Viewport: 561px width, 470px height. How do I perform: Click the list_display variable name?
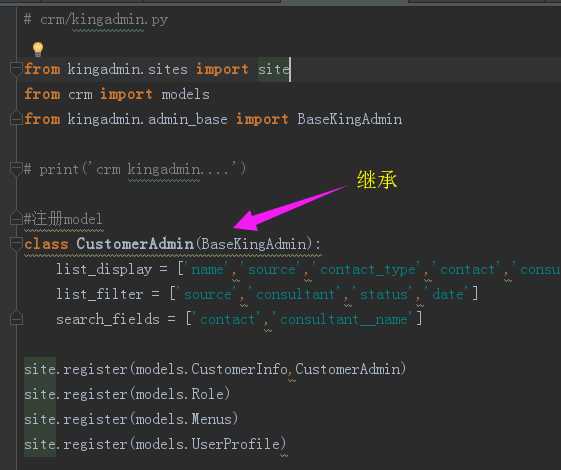tap(104, 269)
